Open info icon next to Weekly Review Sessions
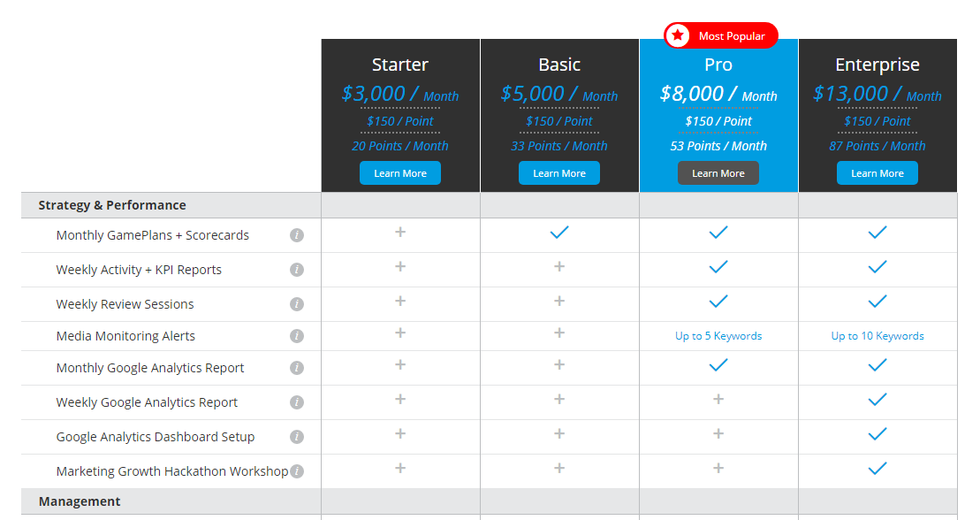980x520 pixels. click(x=297, y=304)
